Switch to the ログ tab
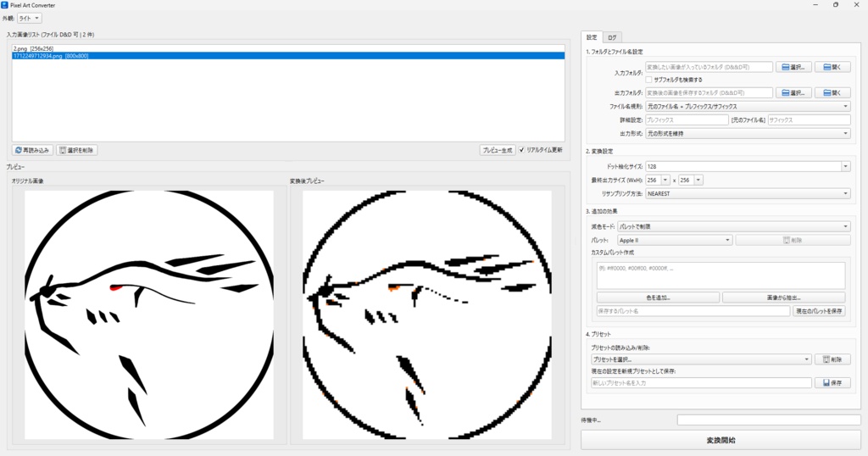 click(x=612, y=37)
